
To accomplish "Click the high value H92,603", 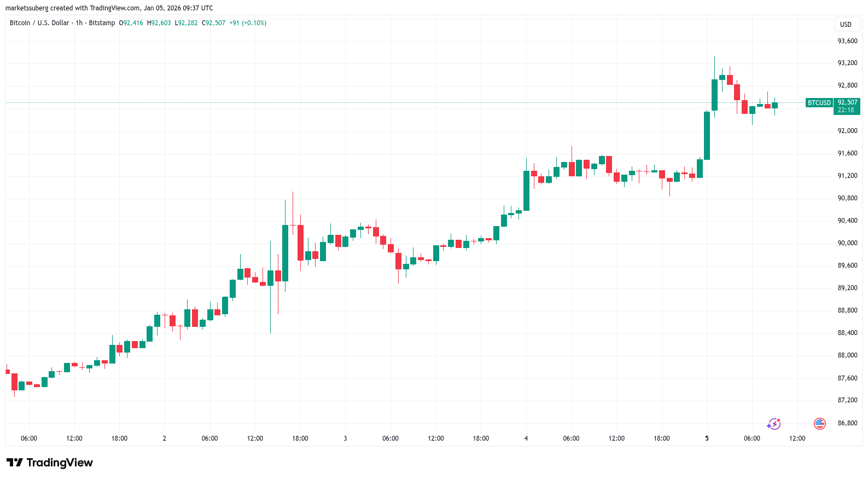I will click(x=159, y=23).
